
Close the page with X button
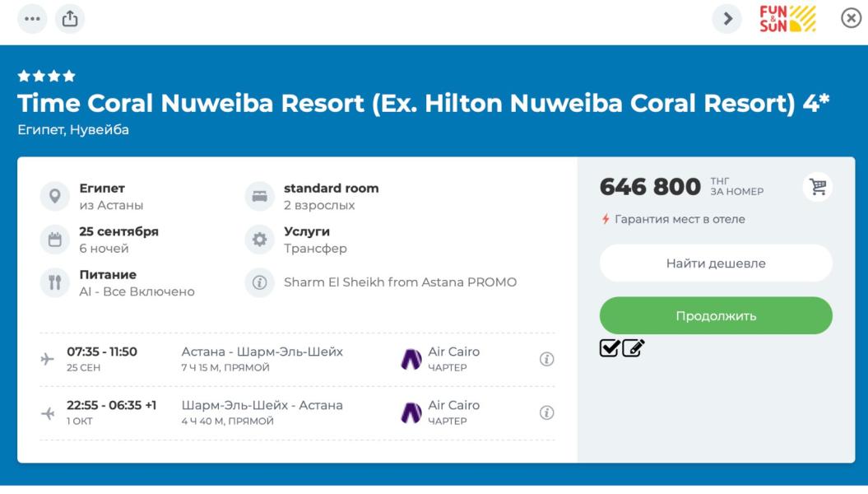click(x=851, y=18)
